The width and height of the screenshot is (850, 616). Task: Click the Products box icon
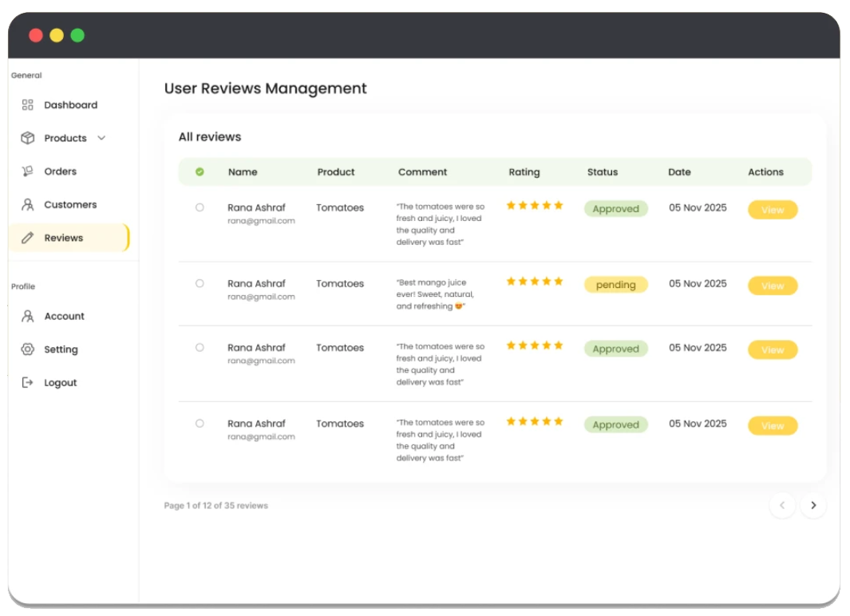(x=28, y=138)
